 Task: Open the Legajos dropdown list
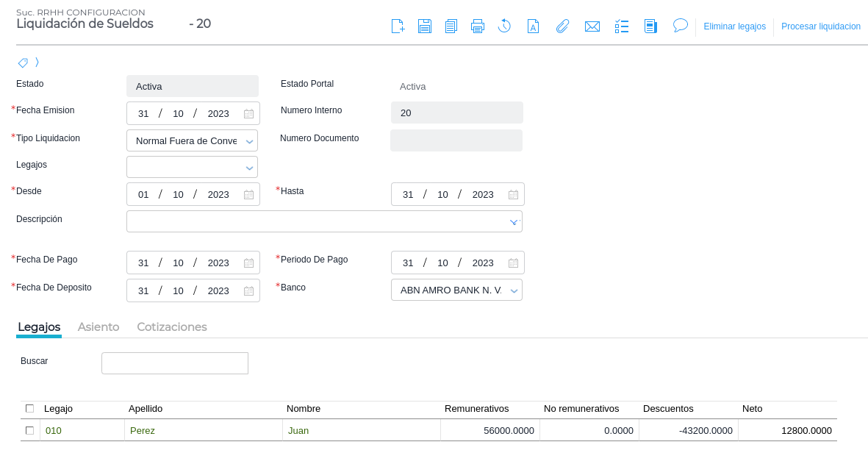pyautogui.click(x=249, y=168)
